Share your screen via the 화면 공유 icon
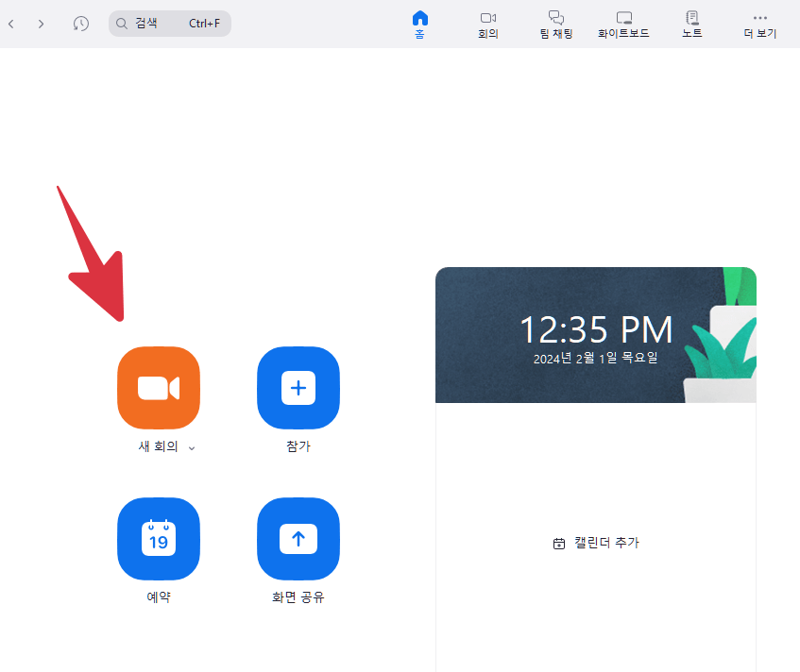This screenshot has height=672, width=800. [x=298, y=539]
